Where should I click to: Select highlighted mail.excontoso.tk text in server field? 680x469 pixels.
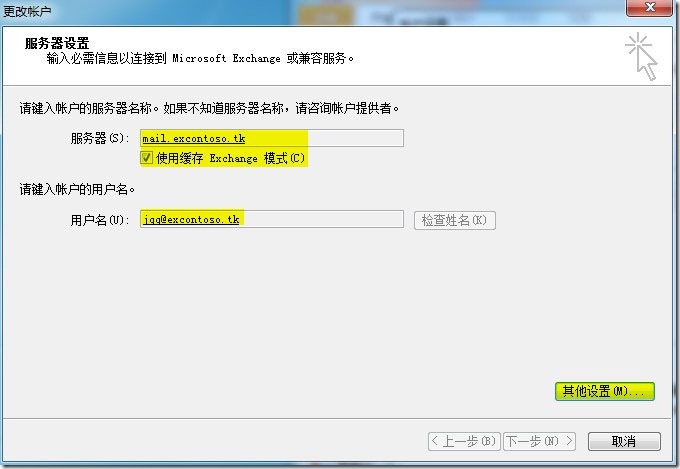tap(194, 138)
